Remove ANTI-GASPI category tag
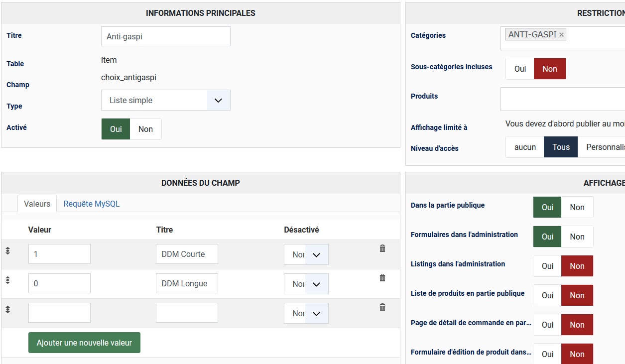625x364 pixels. pos(561,34)
